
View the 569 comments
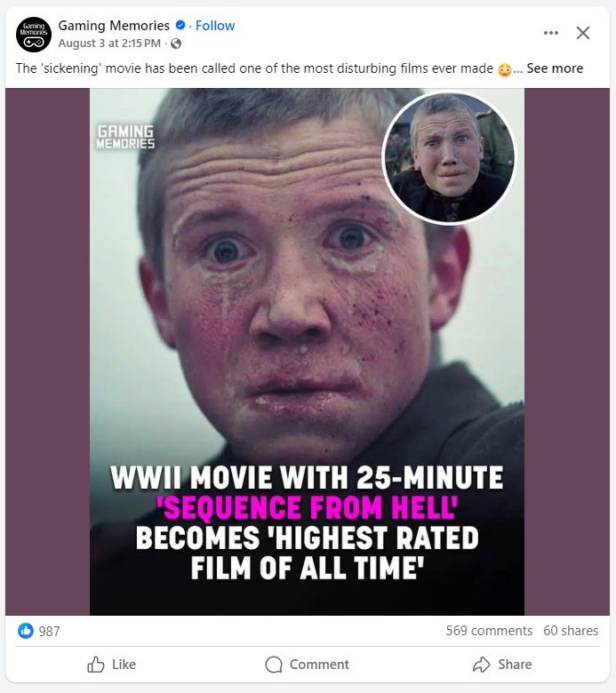coord(489,631)
